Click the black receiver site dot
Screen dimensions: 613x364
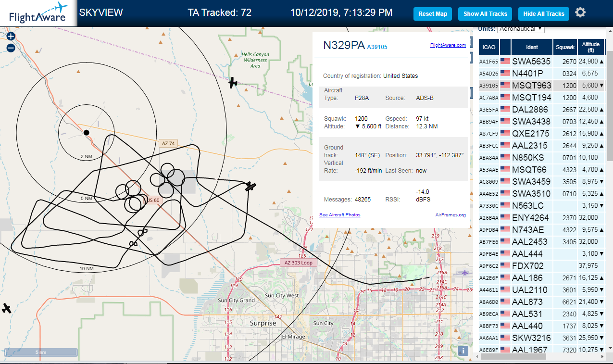86,132
